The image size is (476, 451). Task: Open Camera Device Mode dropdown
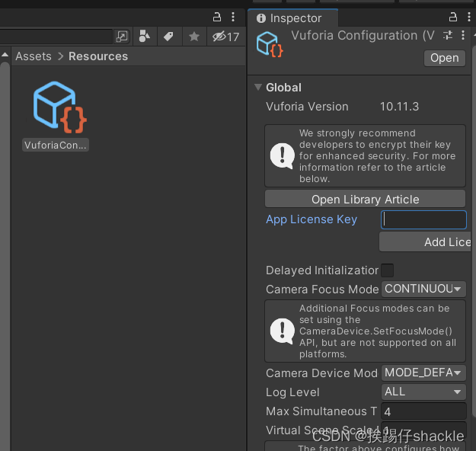(x=423, y=373)
